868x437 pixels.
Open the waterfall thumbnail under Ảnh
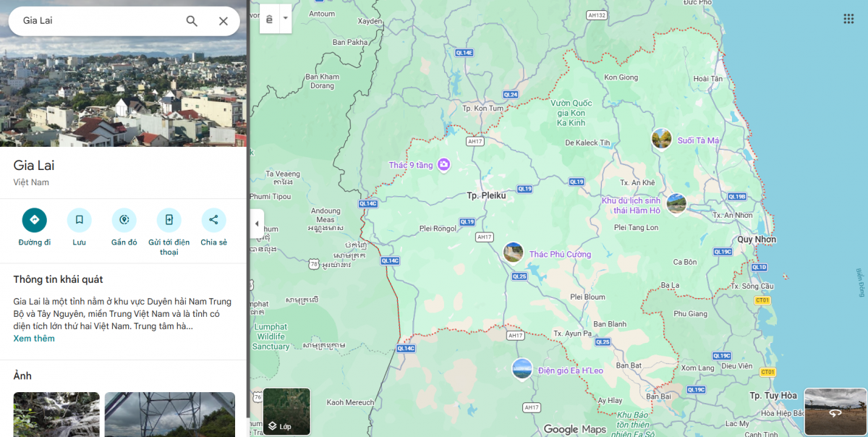(56, 415)
